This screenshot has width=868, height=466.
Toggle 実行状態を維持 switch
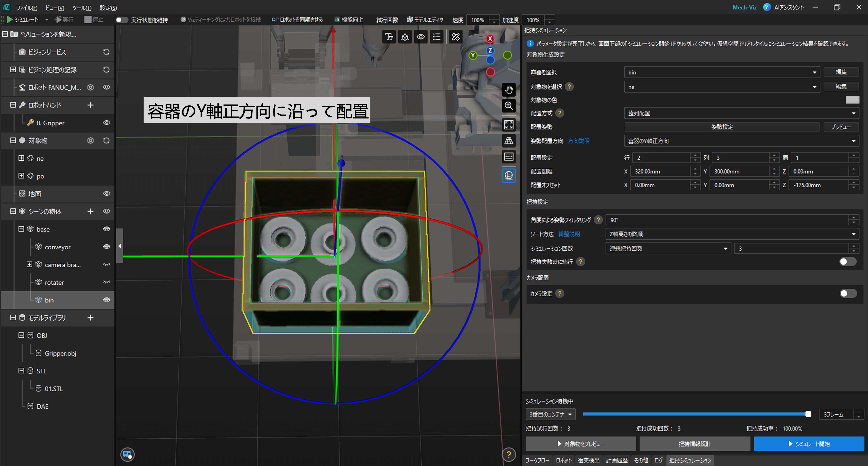(122, 20)
